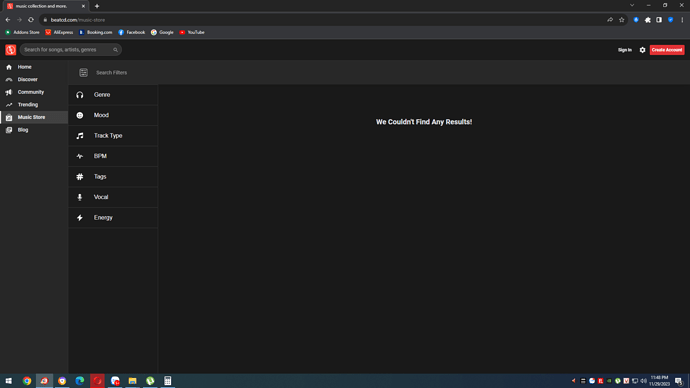Expand the Vocal filter
This screenshot has width=690, height=388.
[113, 197]
